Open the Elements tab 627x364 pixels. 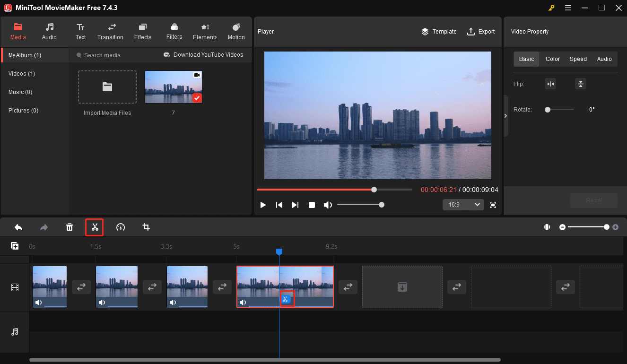click(x=205, y=31)
